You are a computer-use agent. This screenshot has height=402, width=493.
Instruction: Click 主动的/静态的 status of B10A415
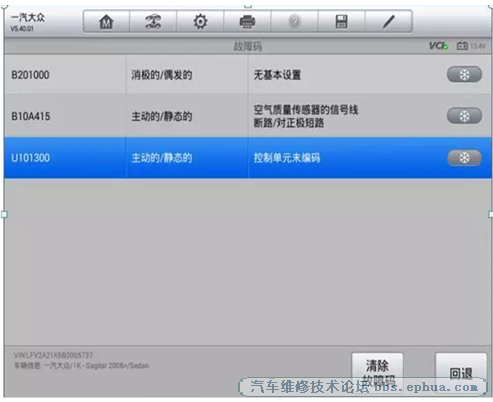(162, 116)
